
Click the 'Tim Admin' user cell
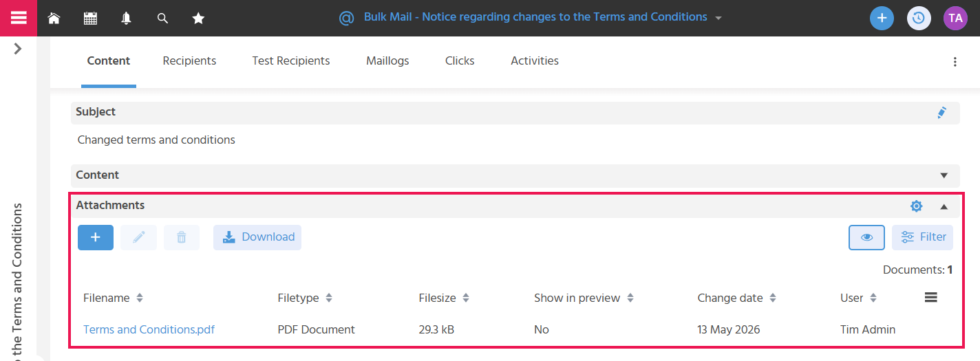(x=868, y=329)
